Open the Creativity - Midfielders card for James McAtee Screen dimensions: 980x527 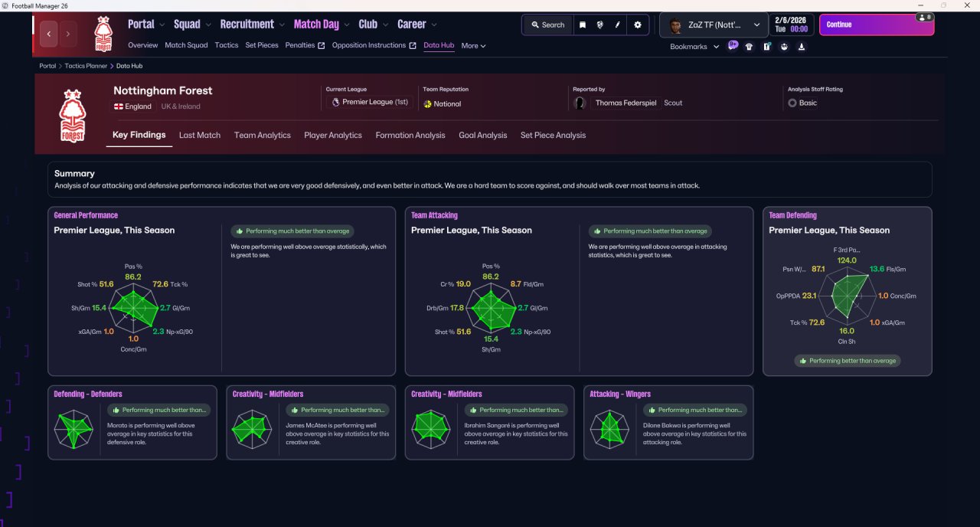pyautogui.click(x=311, y=423)
